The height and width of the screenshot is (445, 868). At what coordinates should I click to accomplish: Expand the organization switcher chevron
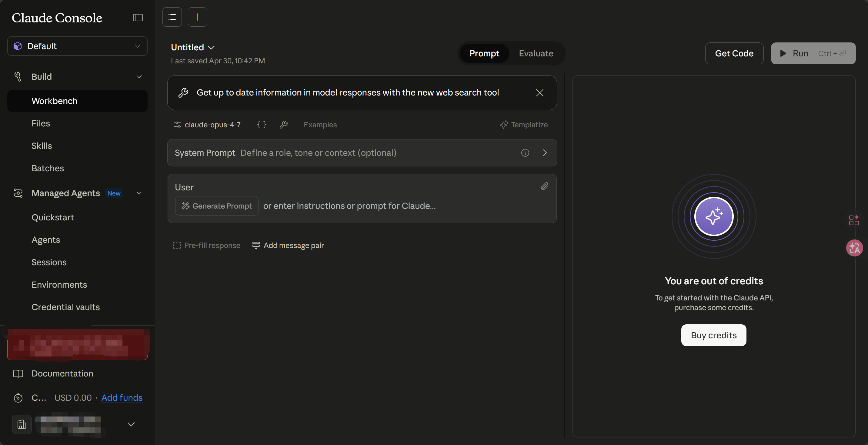[x=131, y=424]
